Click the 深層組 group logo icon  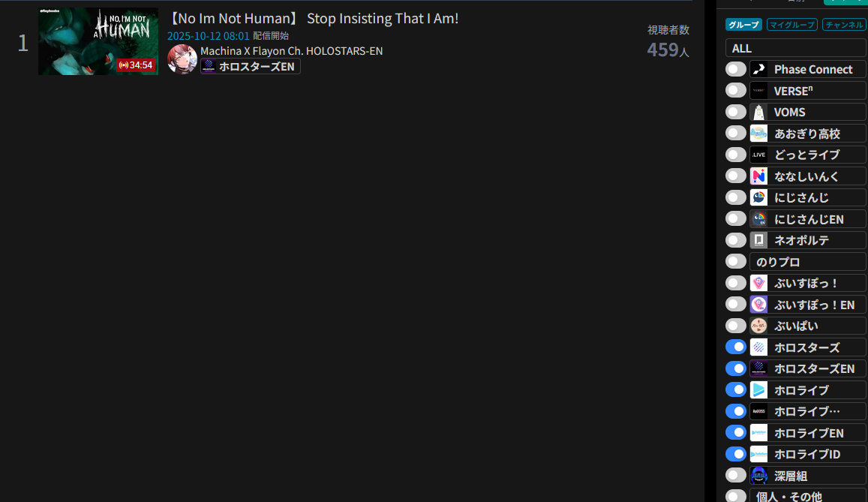click(758, 476)
